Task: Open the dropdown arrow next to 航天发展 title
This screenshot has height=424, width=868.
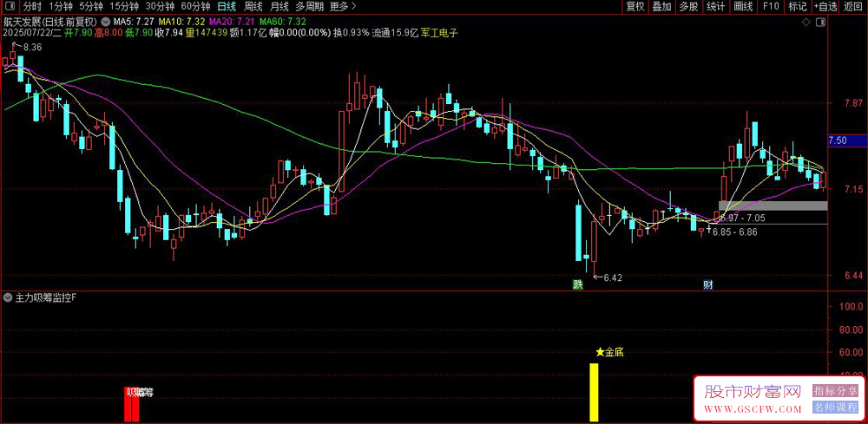Action: click(x=105, y=22)
